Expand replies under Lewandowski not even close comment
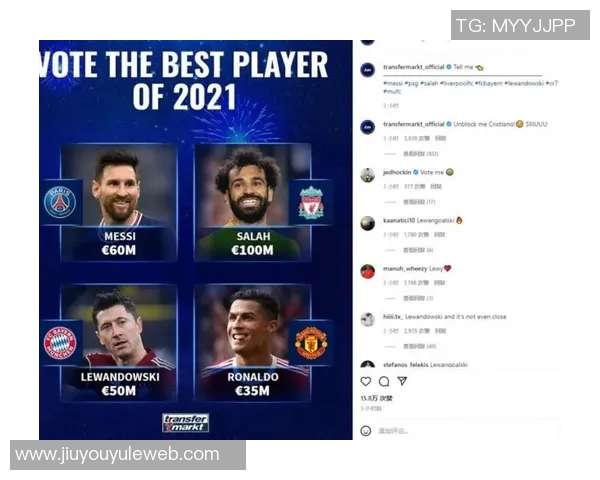Viewport: 600px width, 480px height. (419, 346)
